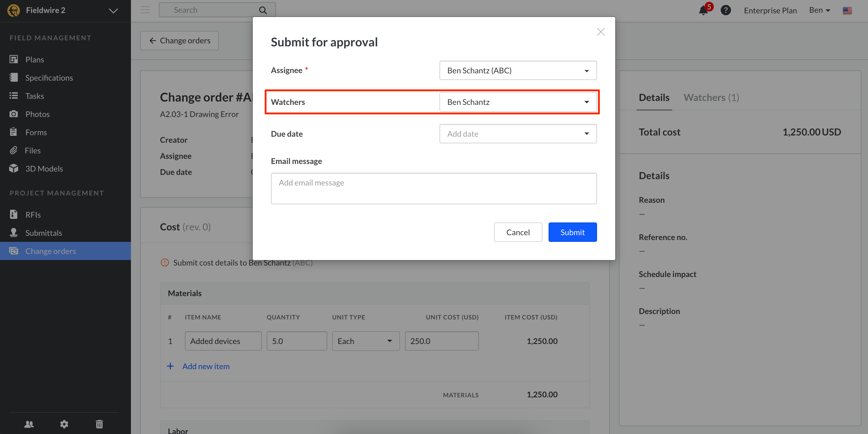Expand the Assignee dropdown
868x434 pixels.
(518, 70)
